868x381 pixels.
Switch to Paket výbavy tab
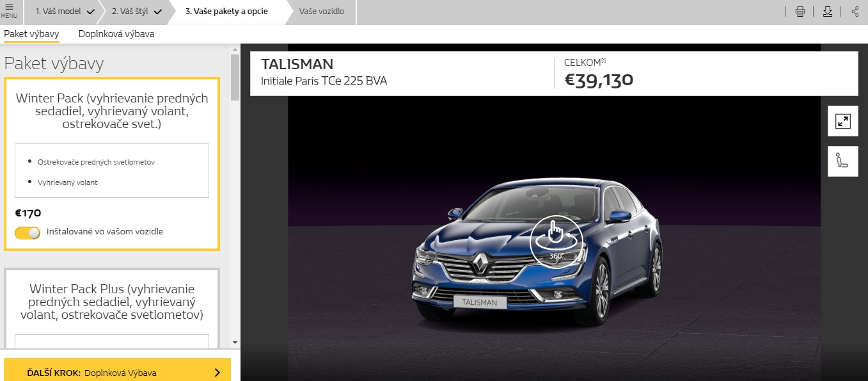[x=31, y=34]
